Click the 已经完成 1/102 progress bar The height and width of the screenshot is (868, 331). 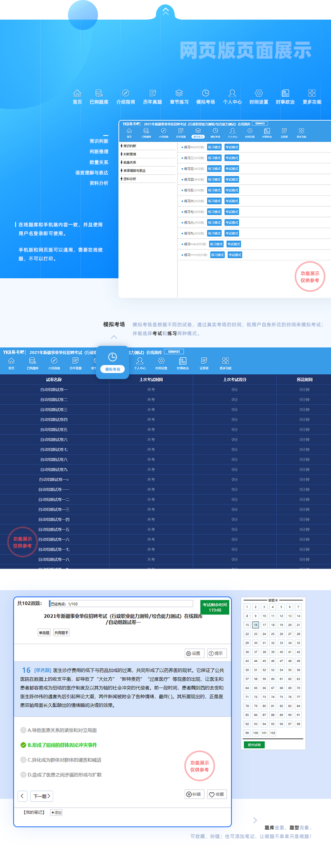(121, 604)
